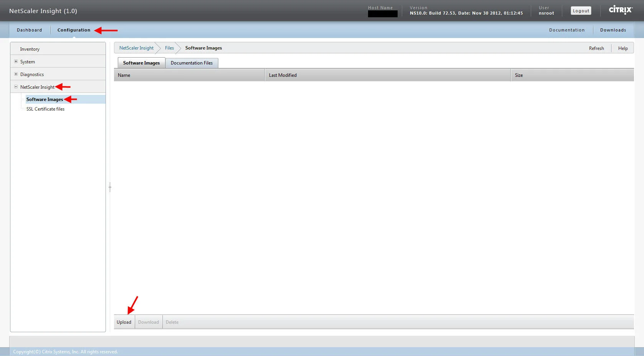Upload a software image
The width and height of the screenshot is (644, 356).
(124, 322)
